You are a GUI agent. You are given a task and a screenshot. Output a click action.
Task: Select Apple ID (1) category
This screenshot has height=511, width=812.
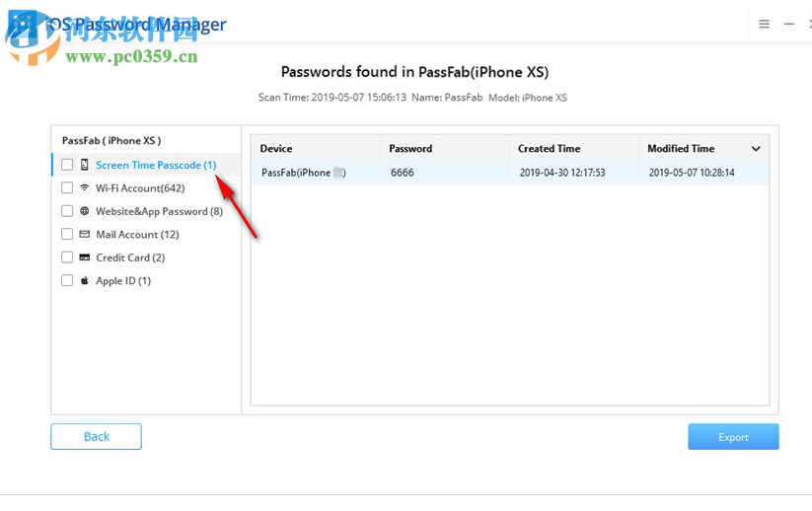coord(123,281)
